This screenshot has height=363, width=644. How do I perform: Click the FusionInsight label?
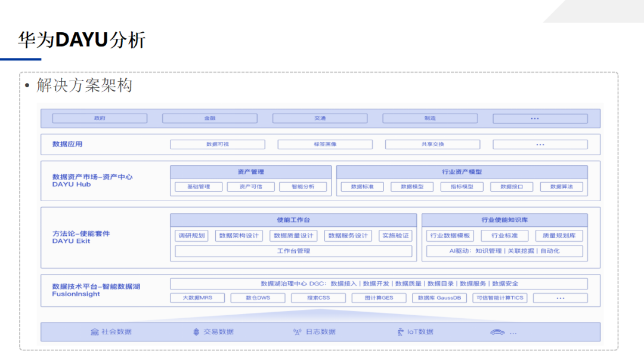tap(76, 294)
